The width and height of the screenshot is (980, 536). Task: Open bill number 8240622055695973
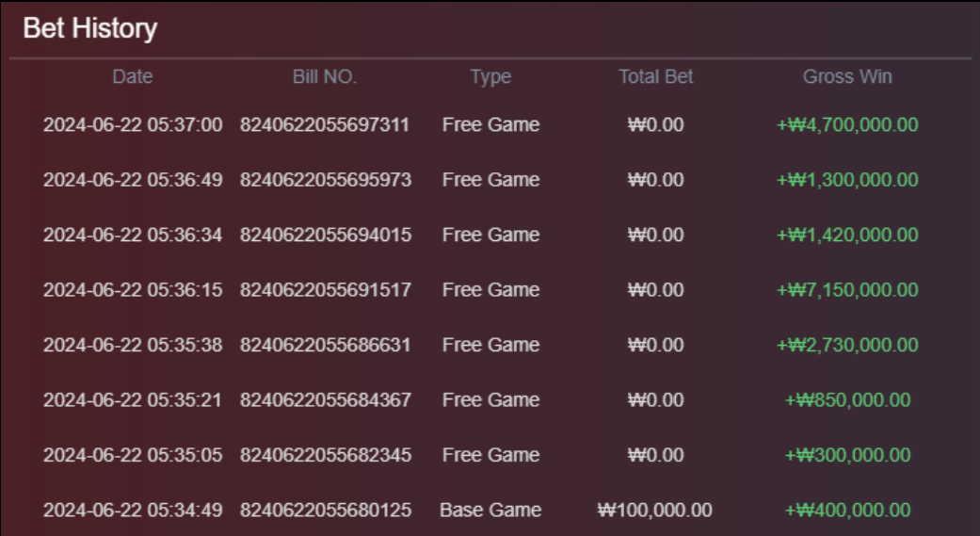click(x=326, y=180)
